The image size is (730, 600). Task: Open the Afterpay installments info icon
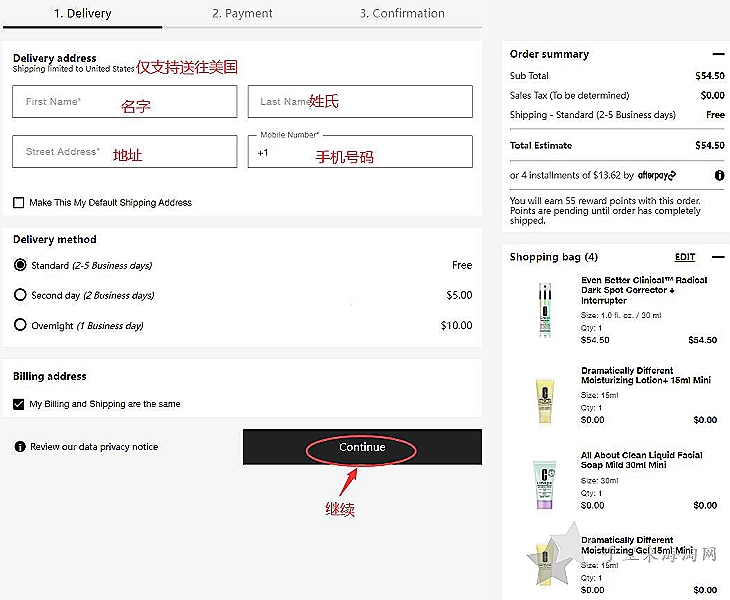coord(719,175)
